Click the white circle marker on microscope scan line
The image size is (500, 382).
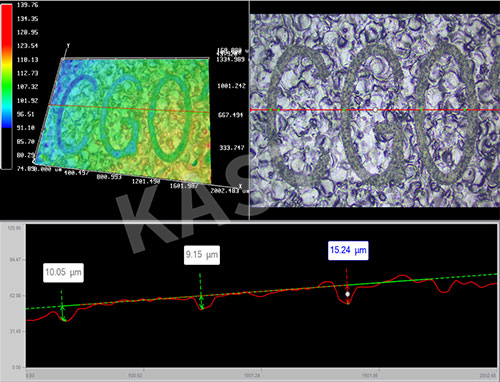click(x=375, y=110)
